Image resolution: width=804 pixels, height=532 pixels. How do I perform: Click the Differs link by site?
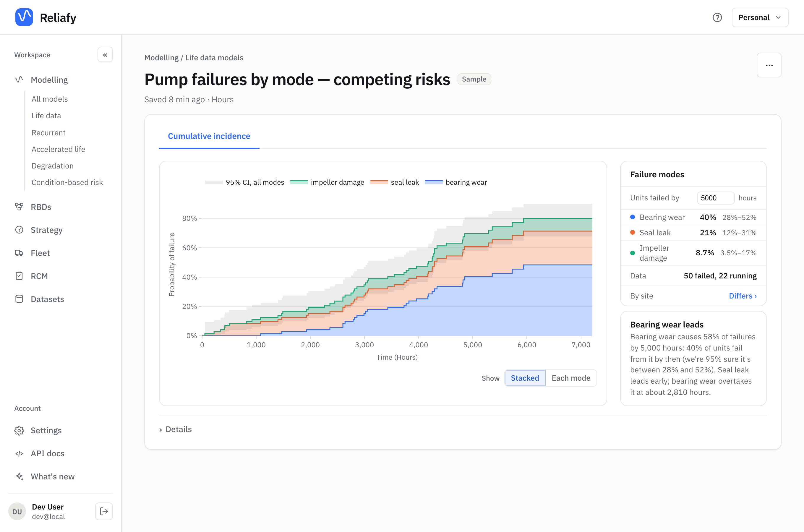pos(743,296)
